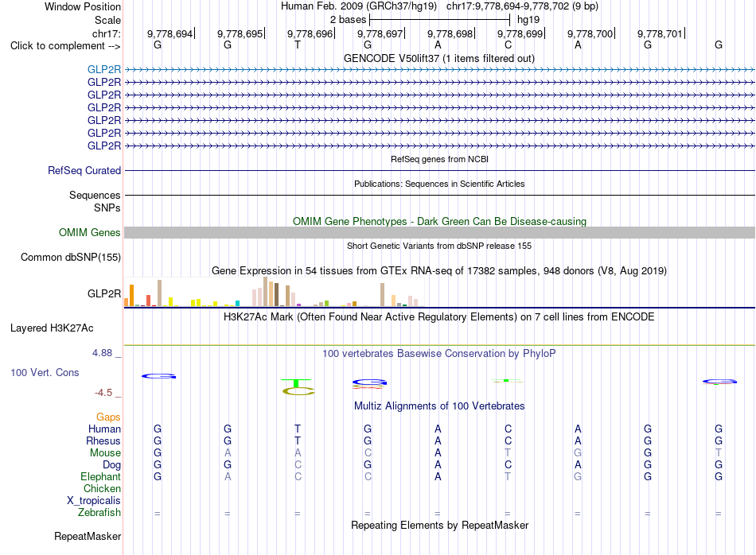756x555 pixels.
Task: Click the 9,778,700 ruler position label
Action: click(590, 33)
